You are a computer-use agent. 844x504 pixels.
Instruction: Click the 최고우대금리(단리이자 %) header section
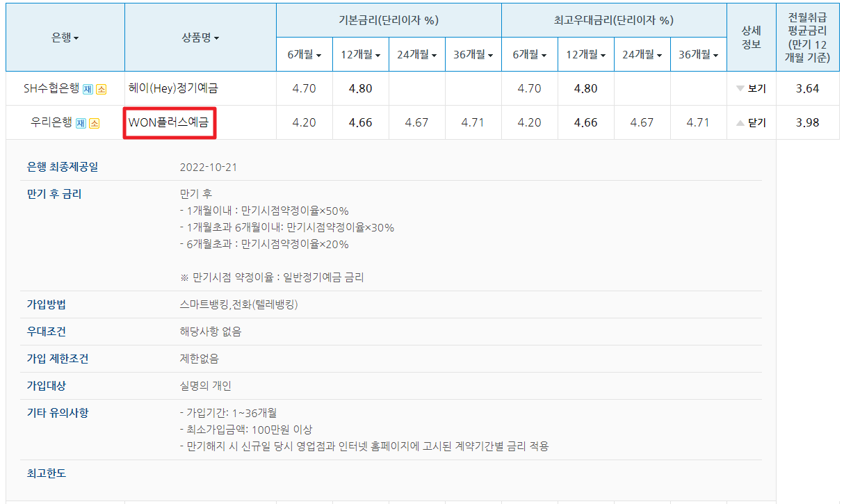tap(614, 20)
